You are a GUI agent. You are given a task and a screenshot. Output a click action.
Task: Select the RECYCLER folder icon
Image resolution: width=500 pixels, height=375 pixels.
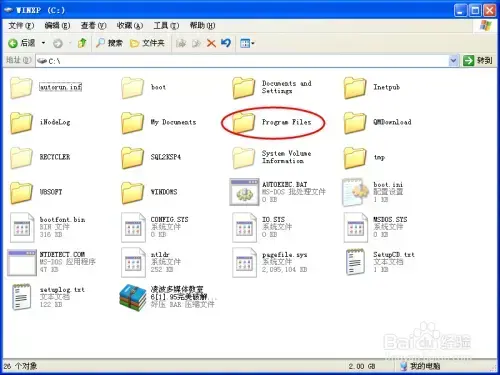pos(21,158)
